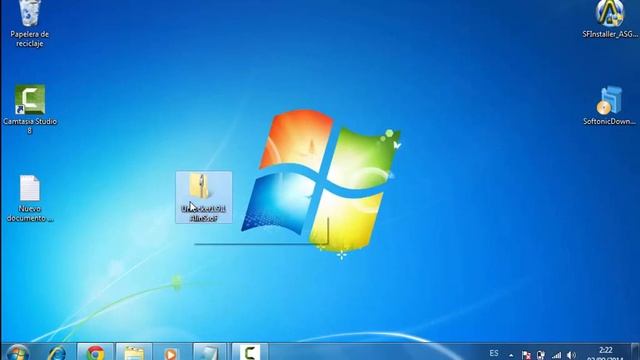Open Windows Media Player from the taskbar

tap(171, 353)
